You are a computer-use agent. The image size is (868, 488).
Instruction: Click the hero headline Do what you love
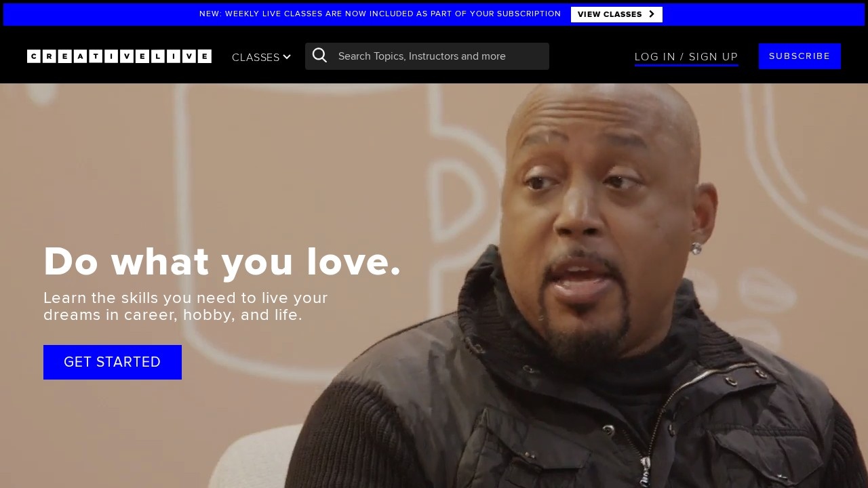tap(222, 262)
